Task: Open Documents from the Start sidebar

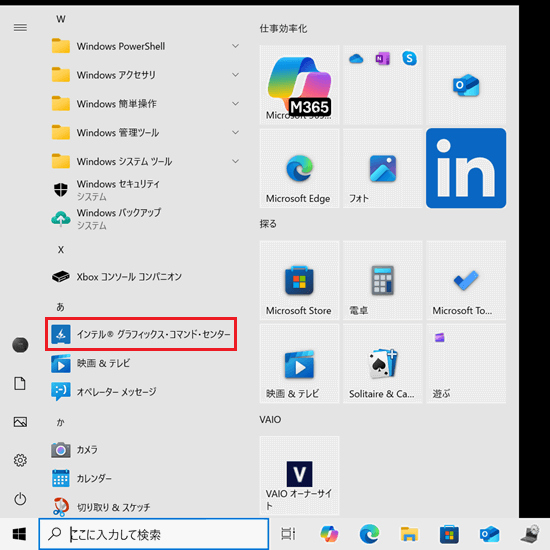Action: 20,383
